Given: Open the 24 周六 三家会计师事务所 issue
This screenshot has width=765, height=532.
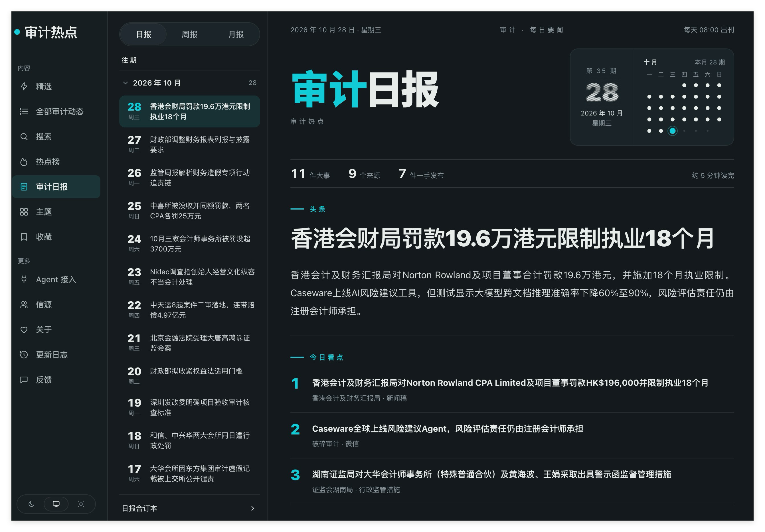Looking at the screenshot, I should coord(190,243).
